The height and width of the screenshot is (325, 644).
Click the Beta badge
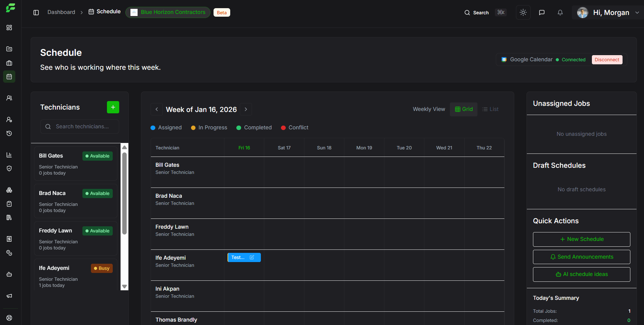click(222, 13)
